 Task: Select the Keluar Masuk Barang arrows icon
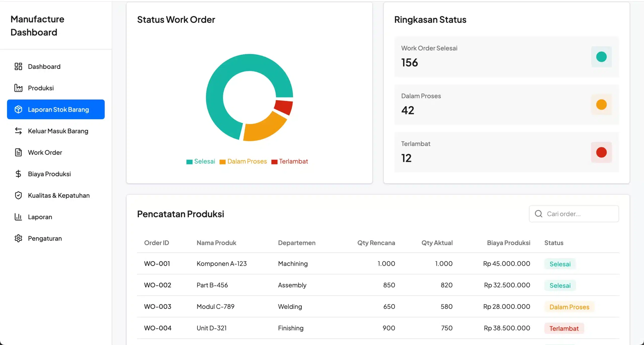click(x=18, y=131)
